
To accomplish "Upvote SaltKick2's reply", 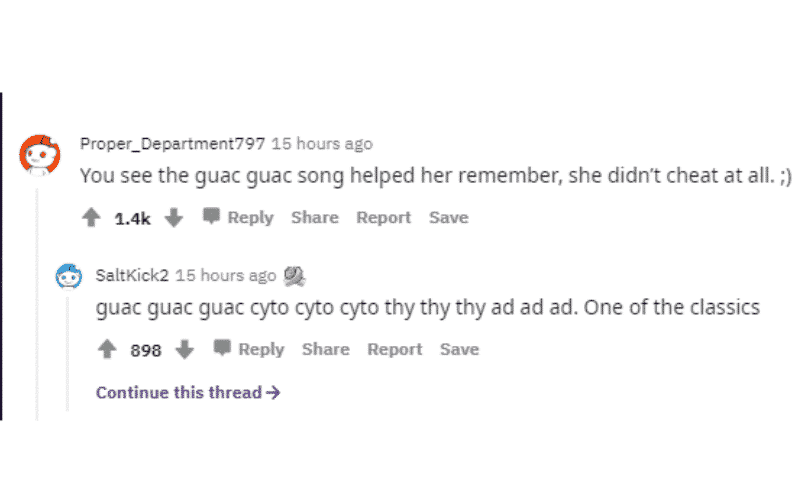I will [x=107, y=349].
